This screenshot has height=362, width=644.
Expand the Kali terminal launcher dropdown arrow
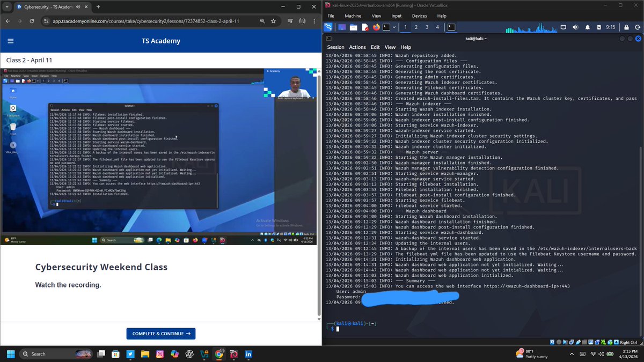point(394,27)
